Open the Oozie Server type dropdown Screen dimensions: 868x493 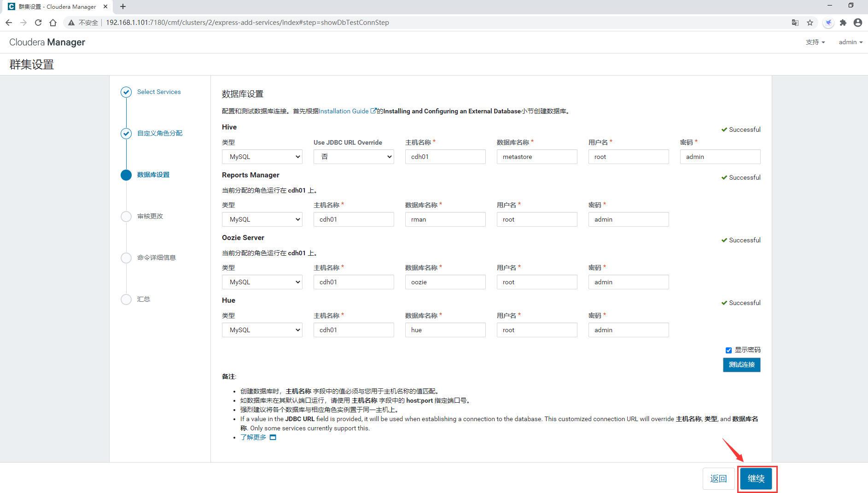[x=262, y=282]
